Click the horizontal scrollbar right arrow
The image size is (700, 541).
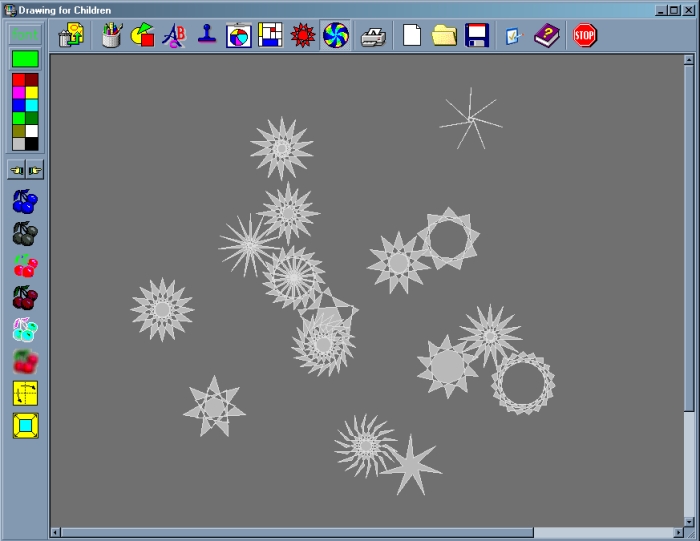pyautogui.click(x=674, y=532)
